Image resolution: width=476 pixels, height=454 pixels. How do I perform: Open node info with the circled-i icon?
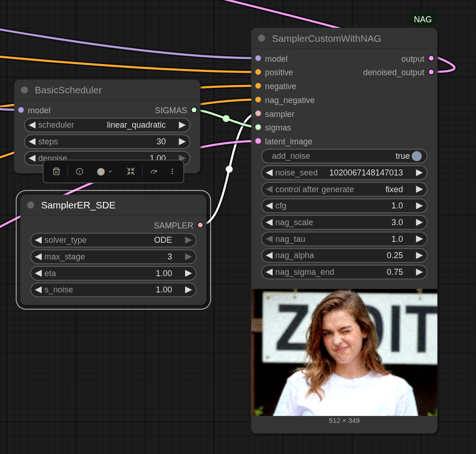pos(79,172)
